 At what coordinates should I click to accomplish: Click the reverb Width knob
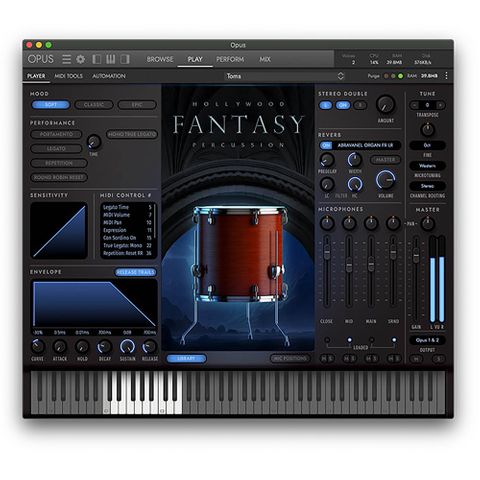355,160
